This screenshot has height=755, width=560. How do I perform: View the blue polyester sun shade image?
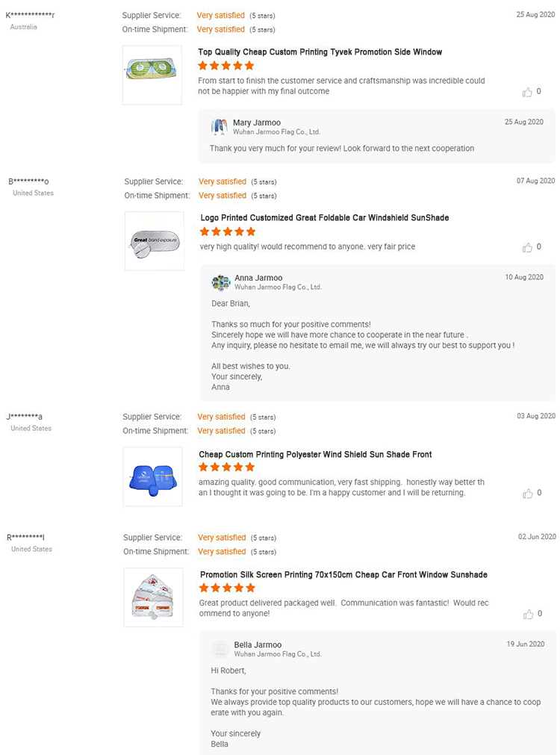pyautogui.click(x=152, y=476)
